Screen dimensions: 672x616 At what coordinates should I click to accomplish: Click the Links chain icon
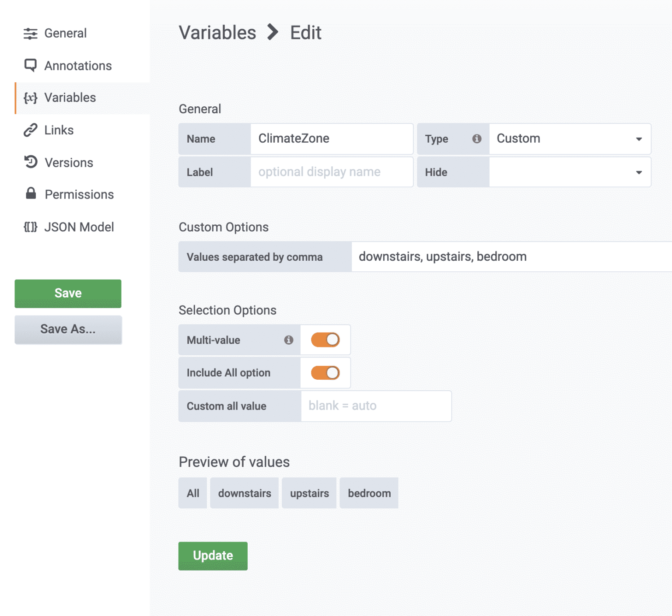tap(30, 130)
